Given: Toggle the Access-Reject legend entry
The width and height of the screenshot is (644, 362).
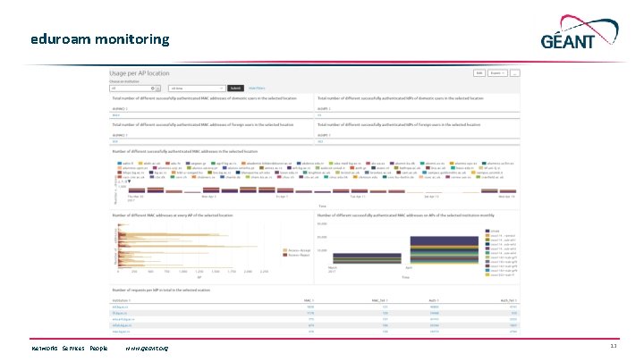Looking at the screenshot, I should pos(297,255).
